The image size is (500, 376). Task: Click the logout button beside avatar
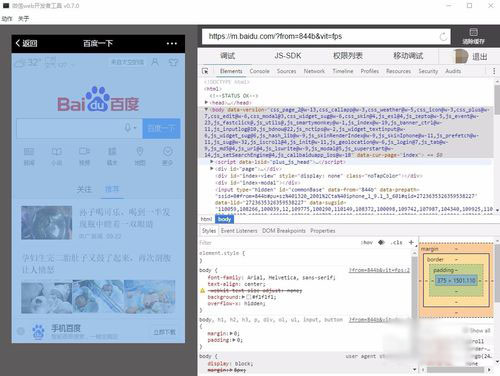click(x=480, y=57)
